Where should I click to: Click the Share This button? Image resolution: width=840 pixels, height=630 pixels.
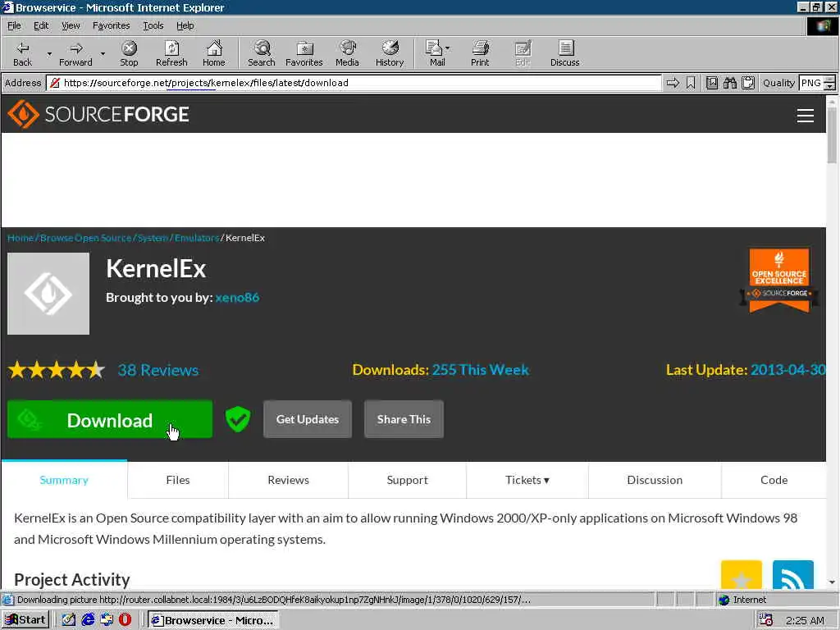click(x=404, y=419)
